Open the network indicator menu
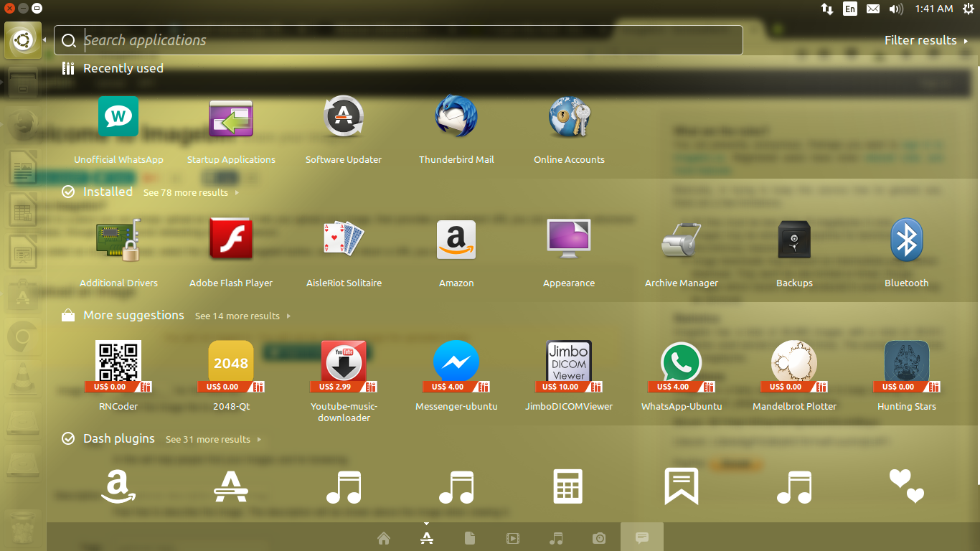 (827, 9)
